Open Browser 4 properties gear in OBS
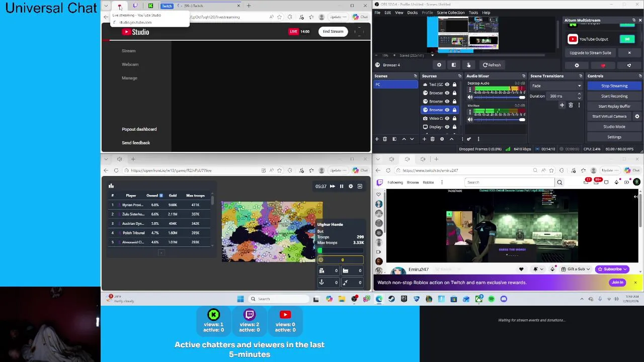Viewport: 644px width, 362px height. point(439,65)
